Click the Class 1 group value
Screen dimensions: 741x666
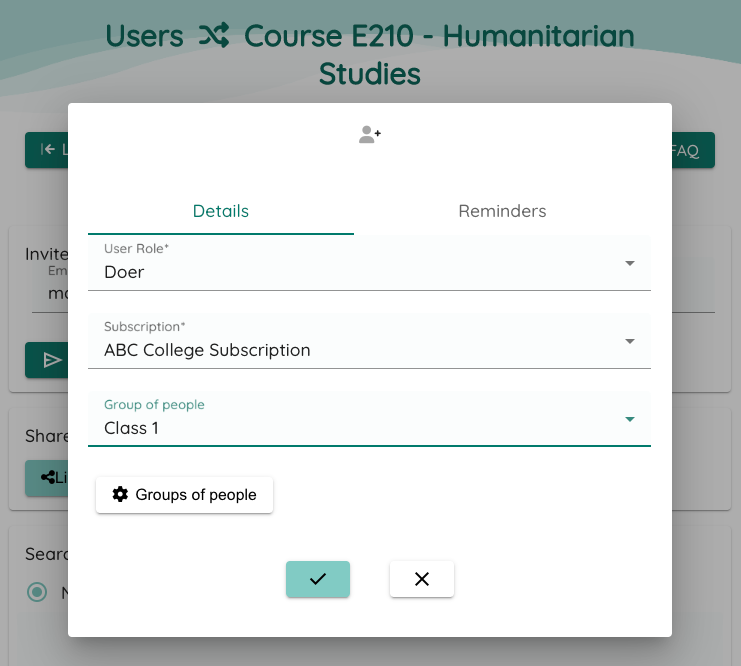point(131,428)
